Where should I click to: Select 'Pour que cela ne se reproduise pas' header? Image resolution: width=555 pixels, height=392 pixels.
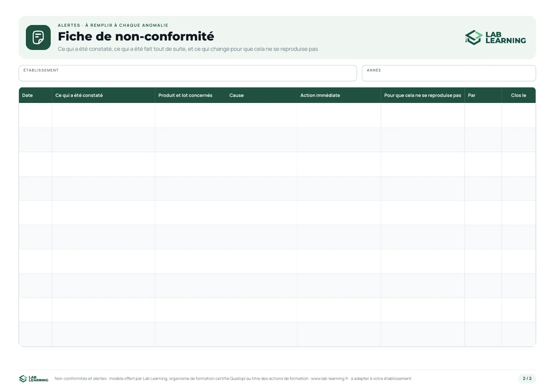click(423, 95)
